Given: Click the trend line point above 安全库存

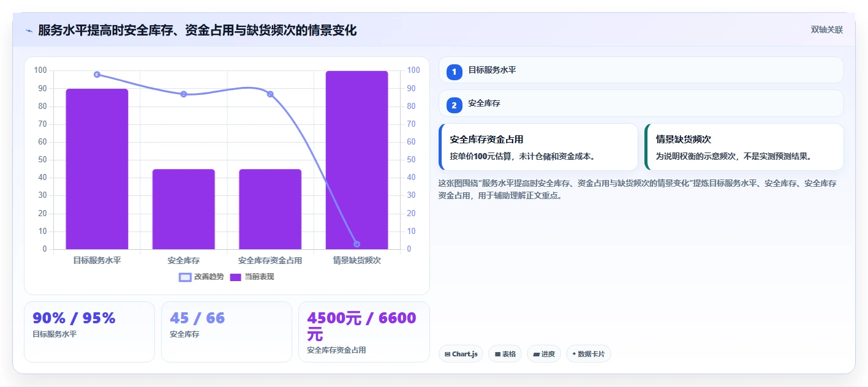Looking at the screenshot, I should pos(184,94).
